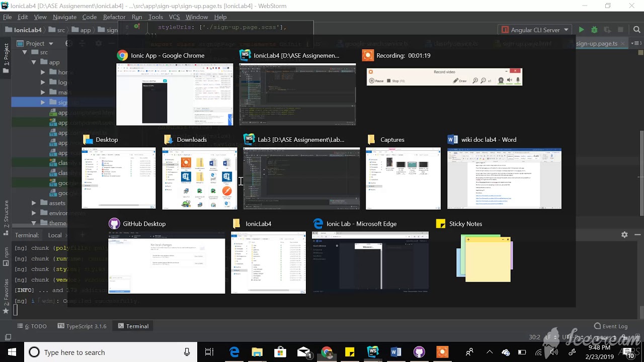Screen dimensions: 644x362
Task: Open the Tools menu
Action: tap(155, 17)
